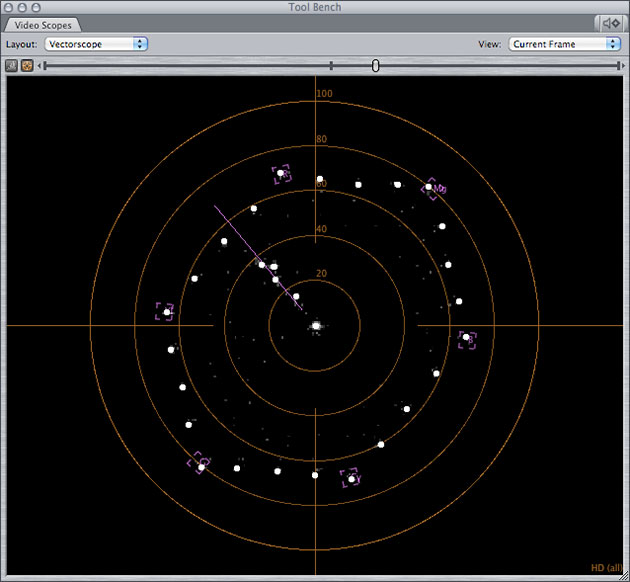Click the Red color target box
The image size is (630, 582).
(x=281, y=173)
